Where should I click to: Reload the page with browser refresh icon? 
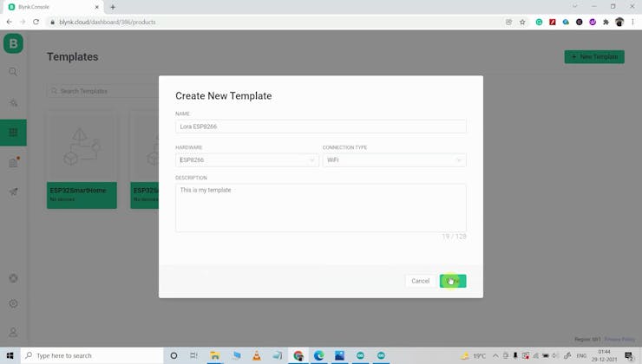tap(36, 22)
